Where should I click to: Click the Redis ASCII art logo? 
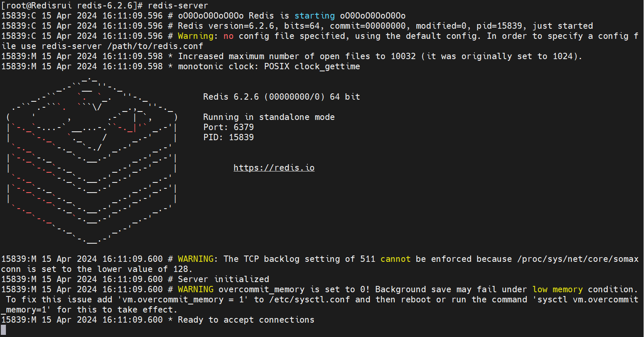(x=92, y=160)
